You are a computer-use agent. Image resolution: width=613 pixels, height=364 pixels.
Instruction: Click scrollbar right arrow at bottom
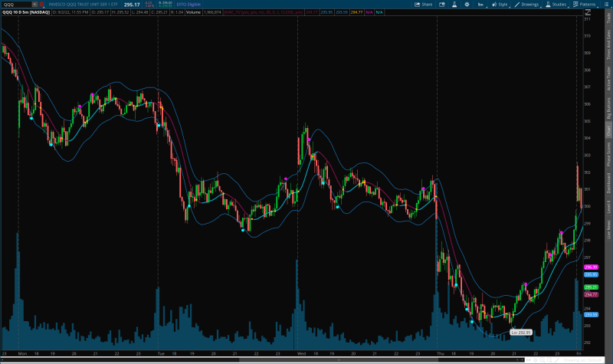tap(523, 359)
